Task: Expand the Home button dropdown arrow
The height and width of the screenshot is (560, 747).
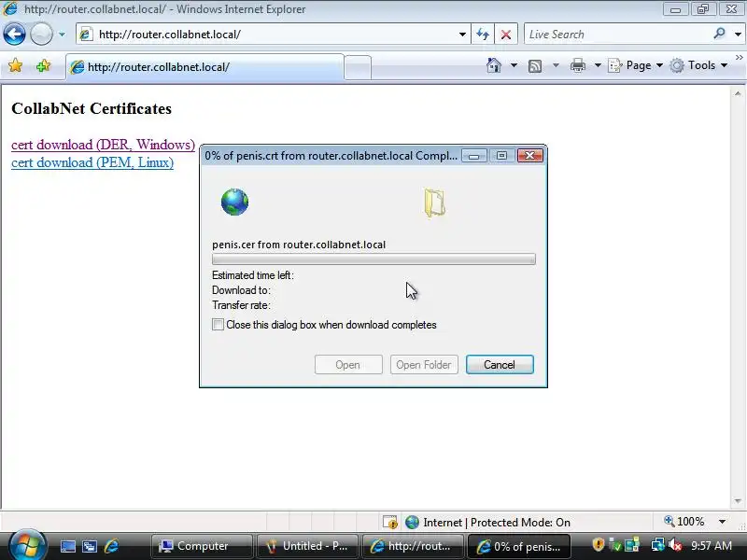Action: tap(514, 65)
